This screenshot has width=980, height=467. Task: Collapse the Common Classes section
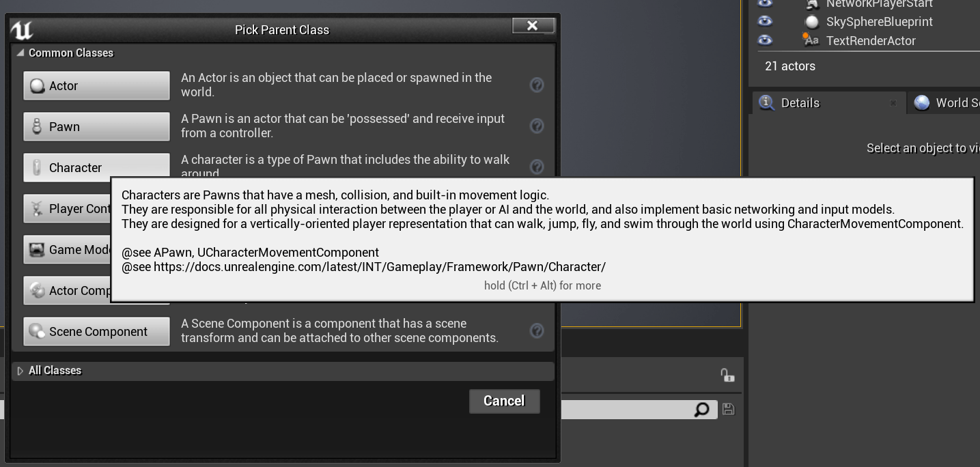pos(20,53)
